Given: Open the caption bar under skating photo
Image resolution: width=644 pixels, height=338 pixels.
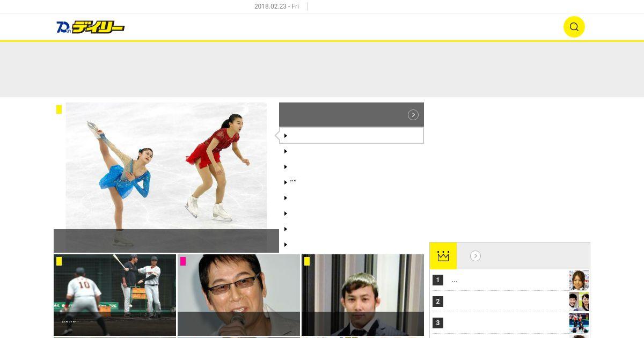Looking at the screenshot, I should point(166,241).
